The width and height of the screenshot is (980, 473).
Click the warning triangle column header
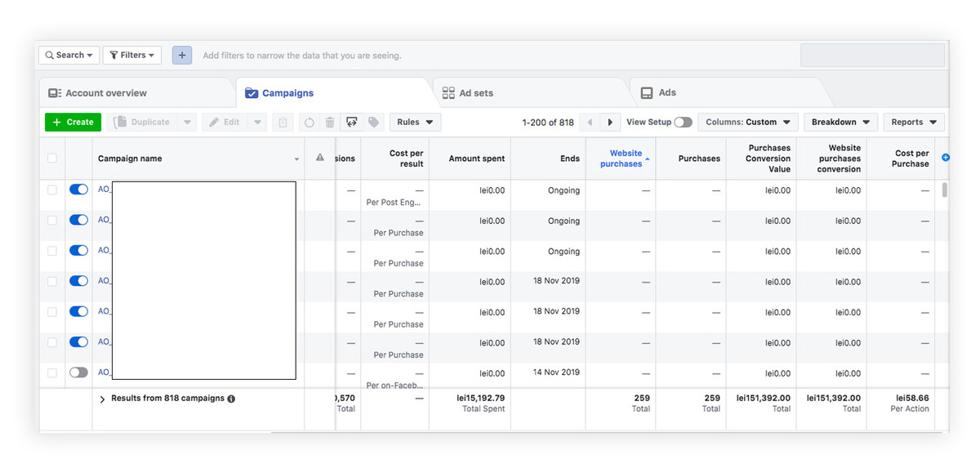320,158
